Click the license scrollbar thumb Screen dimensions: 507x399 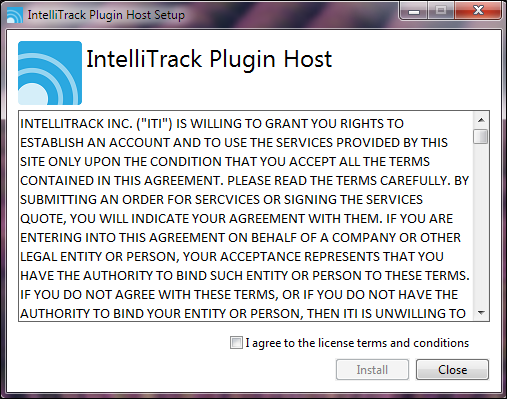point(481,137)
